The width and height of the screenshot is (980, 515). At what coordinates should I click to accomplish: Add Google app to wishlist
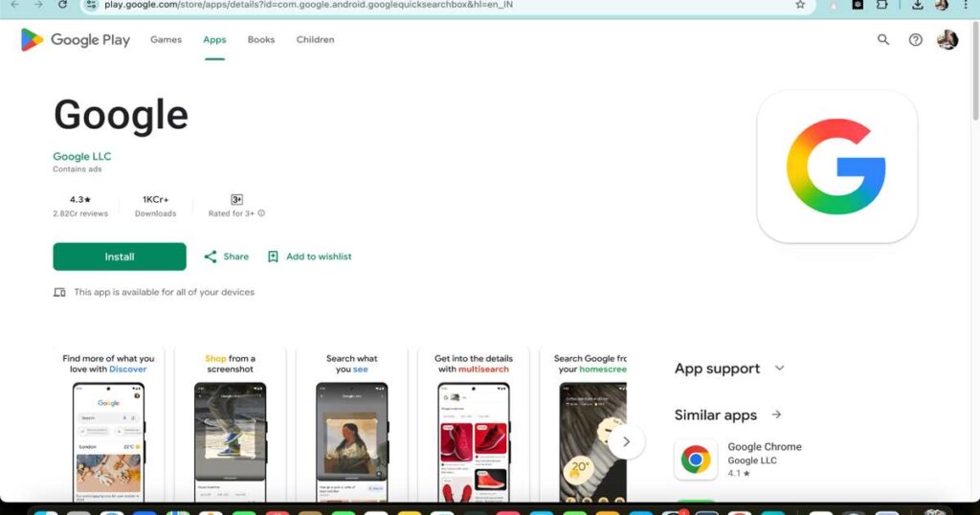pyautogui.click(x=309, y=257)
